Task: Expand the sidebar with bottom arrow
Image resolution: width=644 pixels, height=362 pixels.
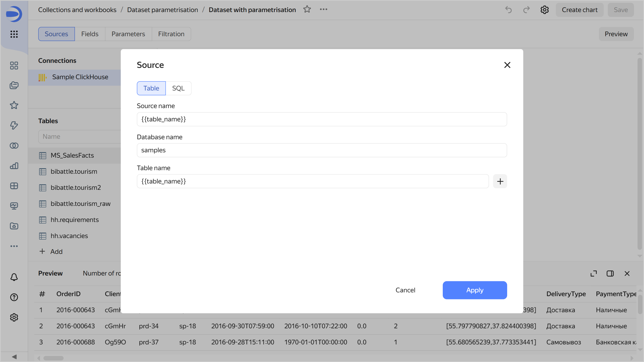Action: 14,357
